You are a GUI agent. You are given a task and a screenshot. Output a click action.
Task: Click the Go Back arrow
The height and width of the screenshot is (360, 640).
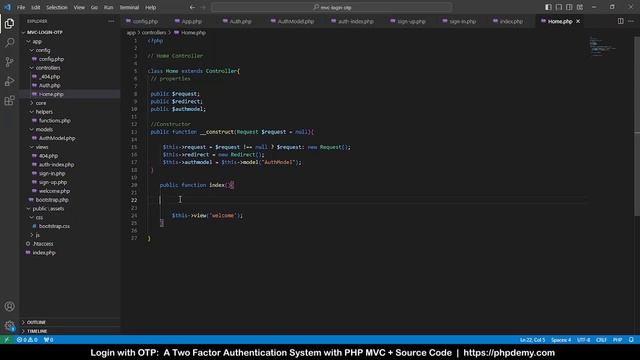(192, 7)
